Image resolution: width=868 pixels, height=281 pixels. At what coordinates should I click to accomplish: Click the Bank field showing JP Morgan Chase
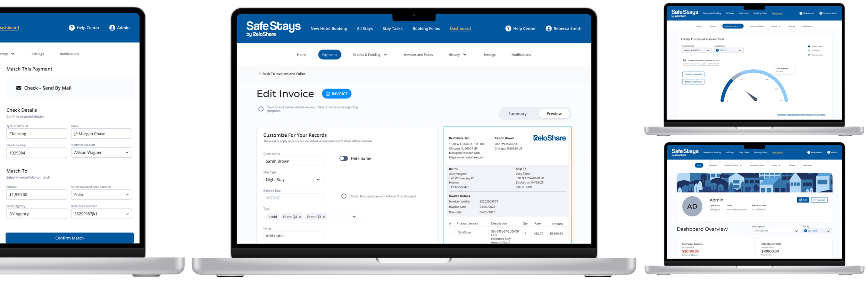click(101, 134)
